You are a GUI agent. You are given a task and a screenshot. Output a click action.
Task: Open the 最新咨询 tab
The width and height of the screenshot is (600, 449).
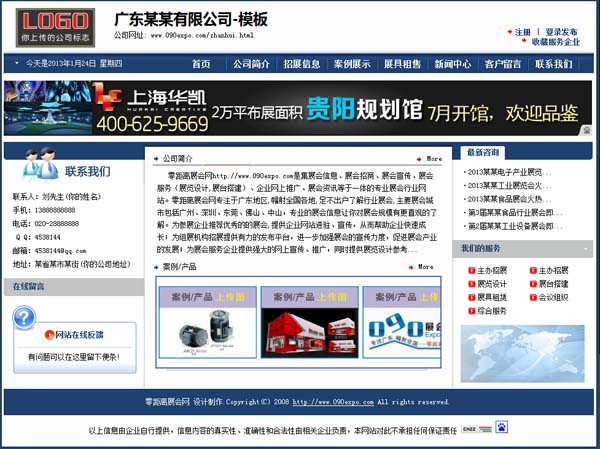483,152
